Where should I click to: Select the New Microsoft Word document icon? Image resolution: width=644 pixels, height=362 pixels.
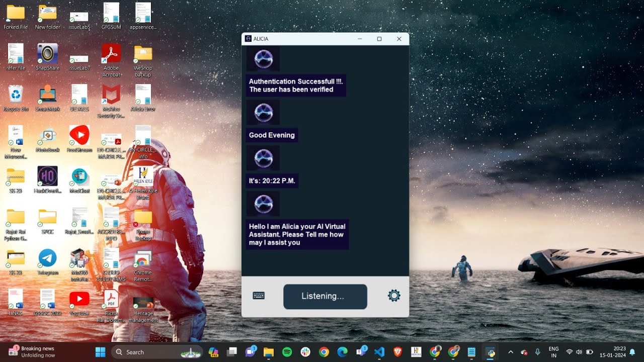tap(16, 142)
